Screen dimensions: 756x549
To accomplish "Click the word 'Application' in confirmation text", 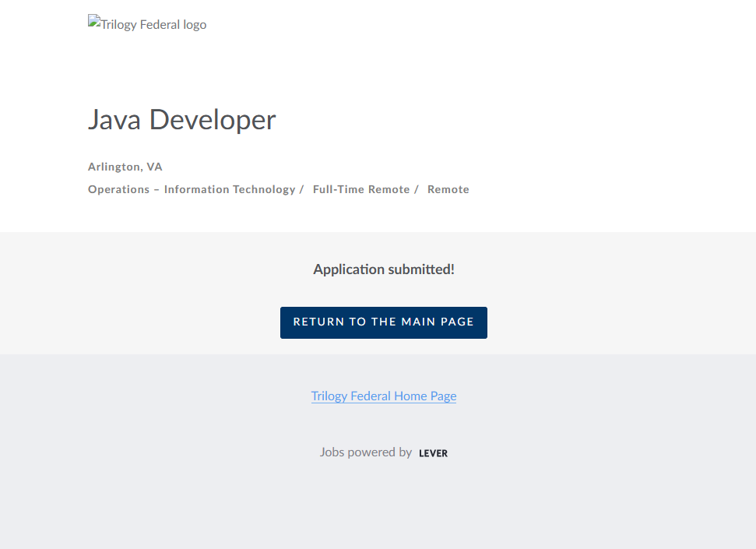I will tap(349, 269).
